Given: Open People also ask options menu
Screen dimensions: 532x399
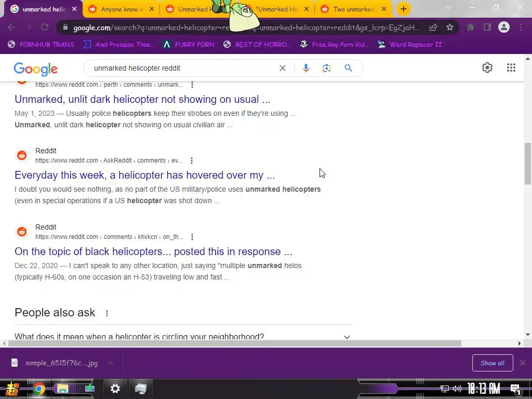Looking at the screenshot, I should [107, 313].
